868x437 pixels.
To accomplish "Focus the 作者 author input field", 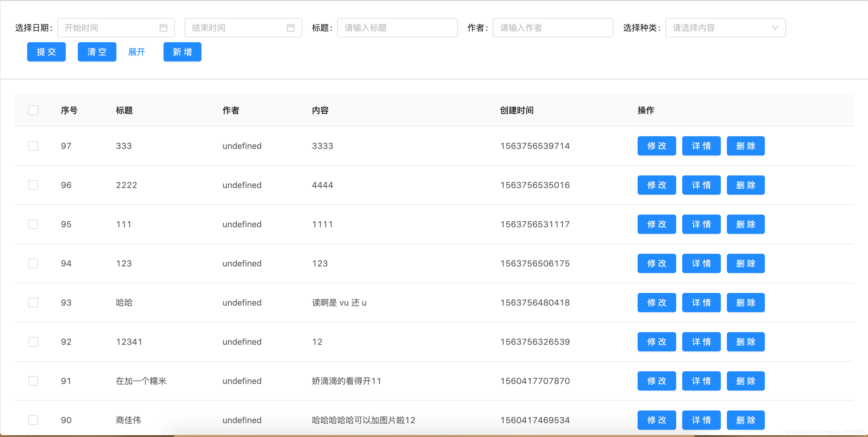I will [x=553, y=28].
